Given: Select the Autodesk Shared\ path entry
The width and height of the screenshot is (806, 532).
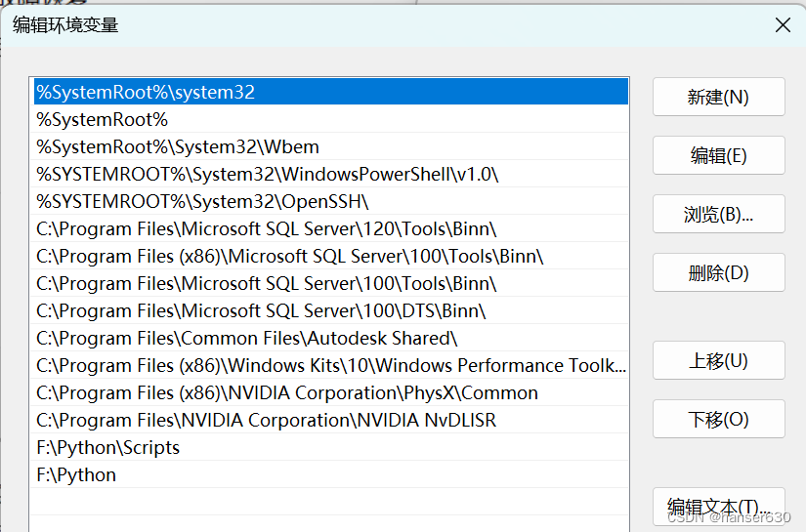Looking at the screenshot, I should pyautogui.click(x=331, y=338).
